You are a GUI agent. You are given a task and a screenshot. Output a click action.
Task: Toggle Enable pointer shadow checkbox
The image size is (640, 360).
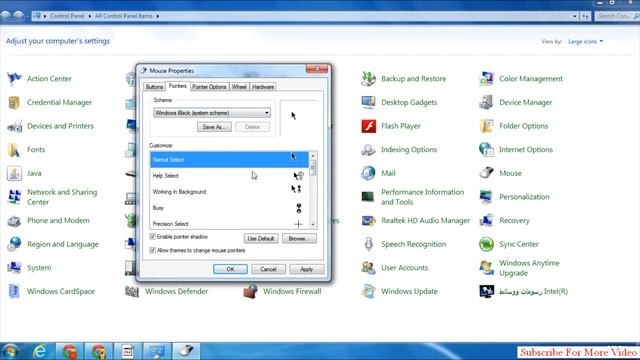pos(153,237)
